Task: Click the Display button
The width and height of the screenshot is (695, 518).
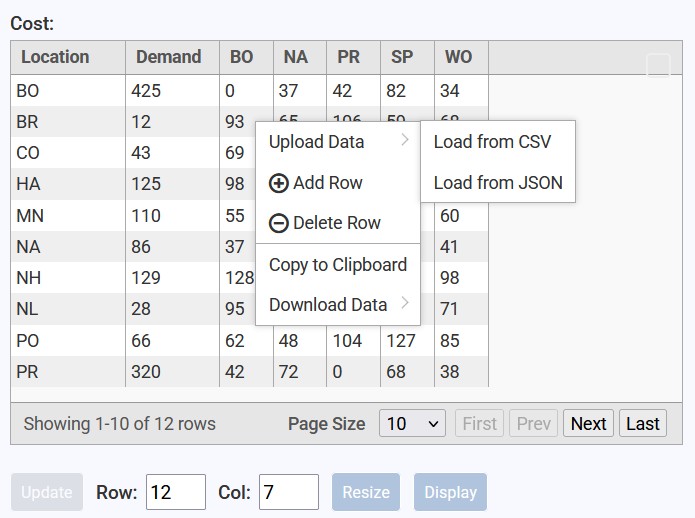Action: click(x=450, y=492)
